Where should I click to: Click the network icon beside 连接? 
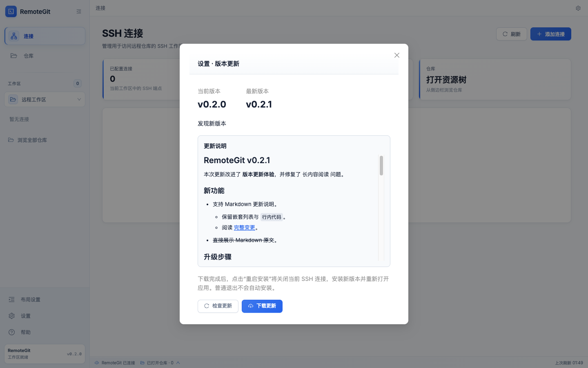pos(14,36)
